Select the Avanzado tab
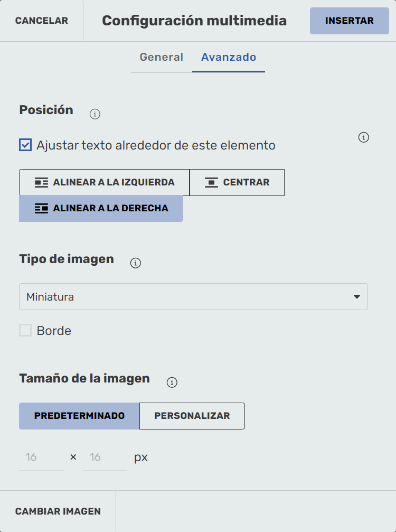The image size is (396, 532). point(229,57)
